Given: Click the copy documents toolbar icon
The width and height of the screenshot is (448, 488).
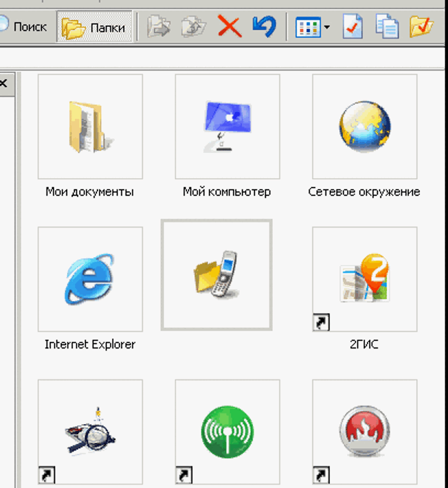Looking at the screenshot, I should [x=387, y=26].
